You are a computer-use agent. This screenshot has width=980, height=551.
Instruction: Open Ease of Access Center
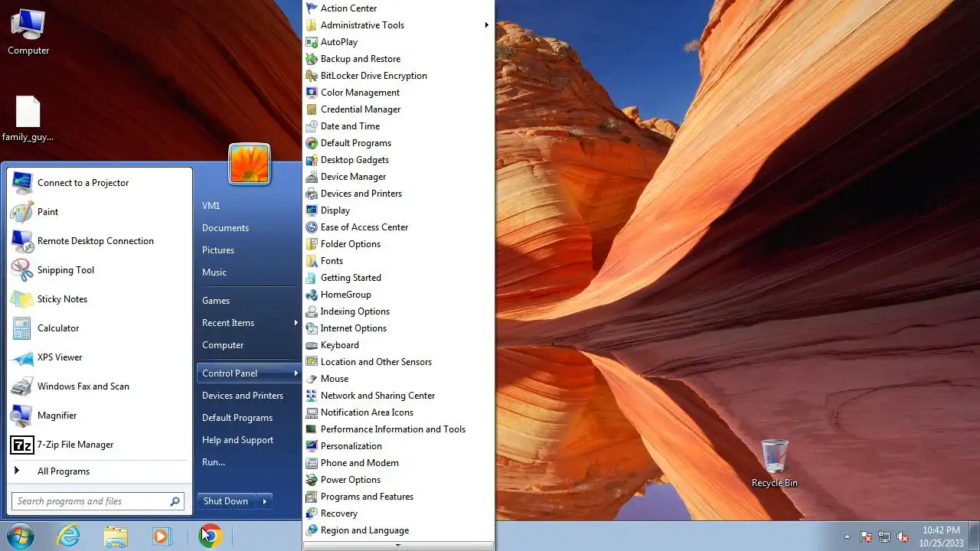click(398, 227)
